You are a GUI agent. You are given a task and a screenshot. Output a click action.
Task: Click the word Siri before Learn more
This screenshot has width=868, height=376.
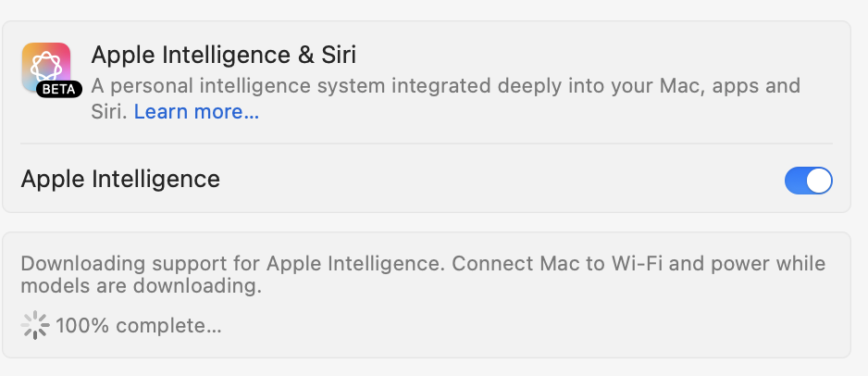pos(109,112)
